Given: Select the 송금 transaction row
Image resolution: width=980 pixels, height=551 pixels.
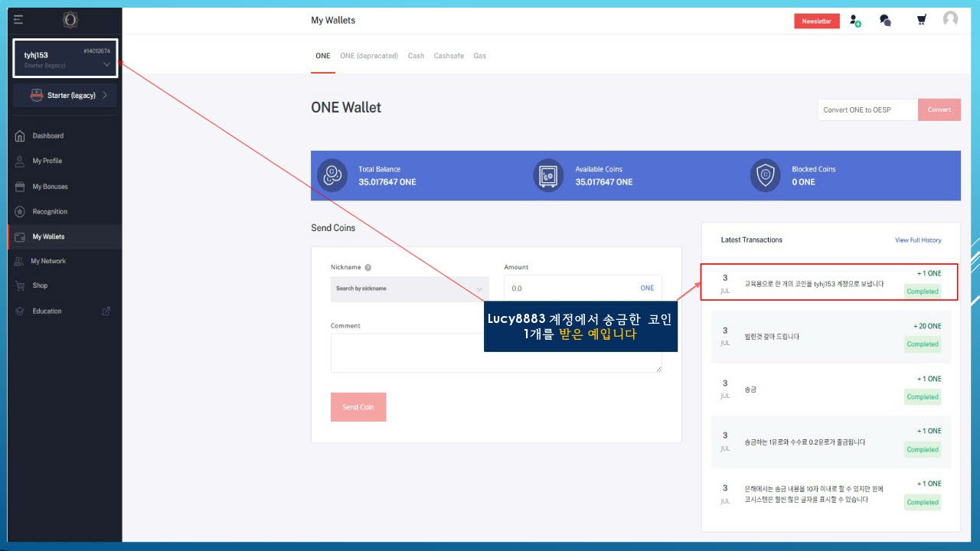Looking at the screenshot, I should 831,389.
